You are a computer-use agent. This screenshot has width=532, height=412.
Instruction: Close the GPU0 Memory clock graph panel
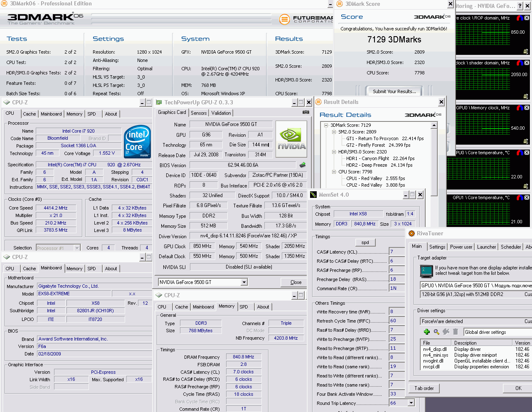click(527, 108)
